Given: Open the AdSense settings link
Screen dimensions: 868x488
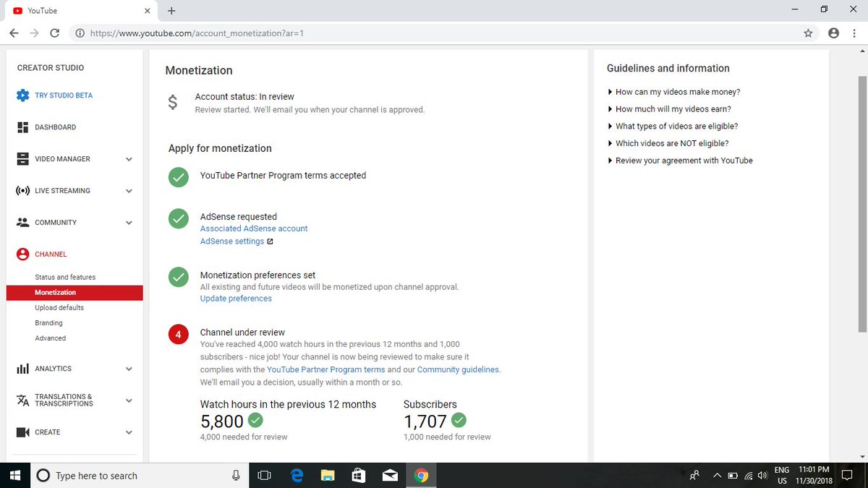Looking at the screenshot, I should coord(232,241).
